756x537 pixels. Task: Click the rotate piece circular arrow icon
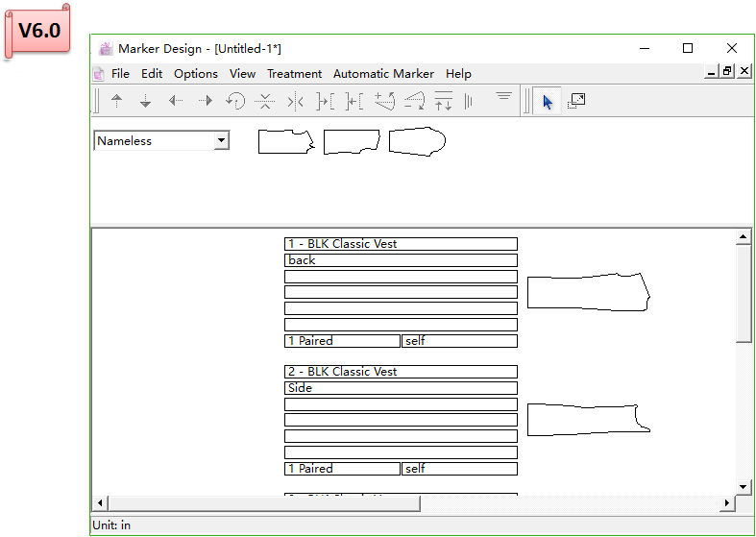click(235, 101)
